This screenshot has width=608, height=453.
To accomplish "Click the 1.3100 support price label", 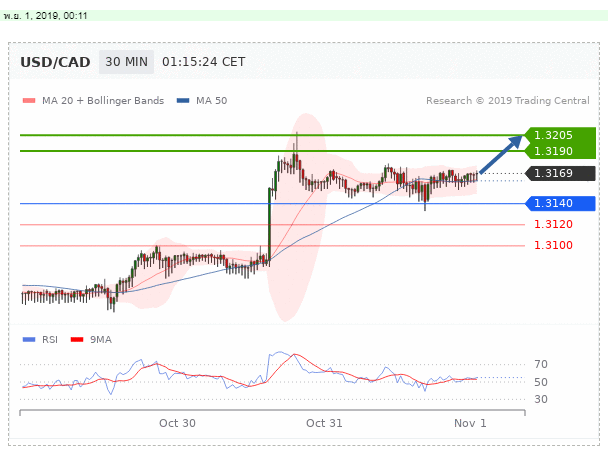I will (553, 245).
